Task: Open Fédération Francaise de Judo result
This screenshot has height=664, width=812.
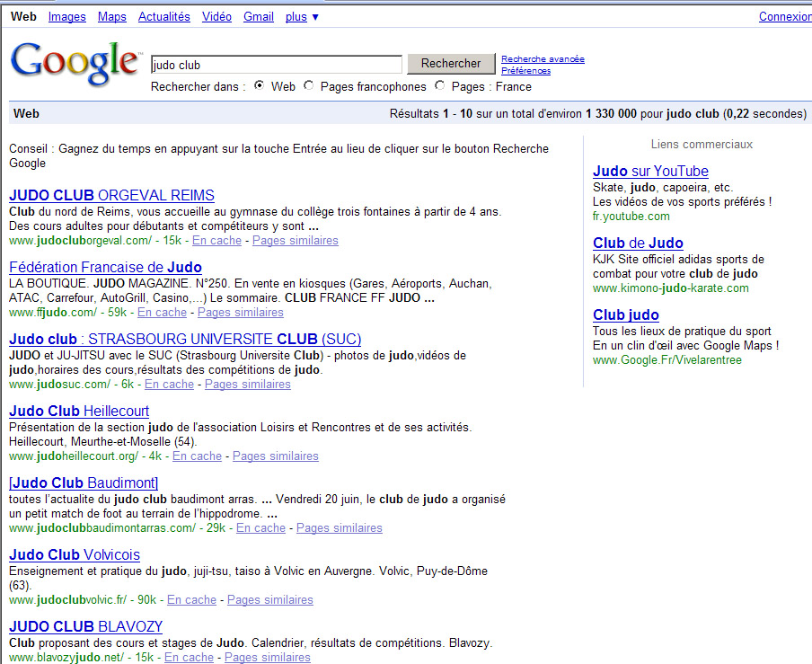Action: [x=106, y=267]
